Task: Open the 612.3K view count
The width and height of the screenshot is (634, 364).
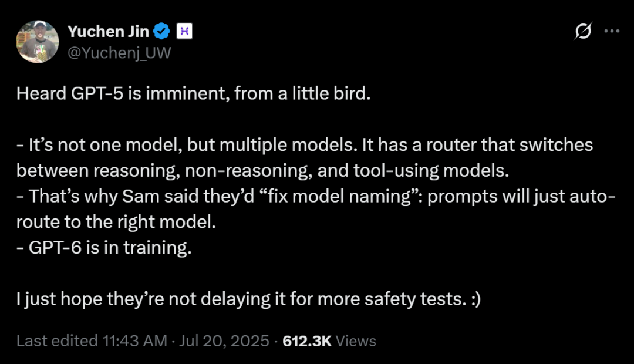Action: coord(307,341)
